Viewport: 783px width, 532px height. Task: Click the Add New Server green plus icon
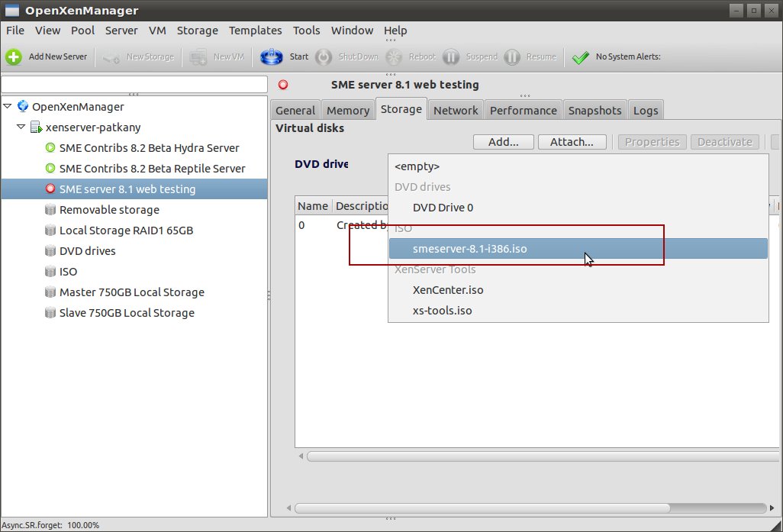(14, 57)
